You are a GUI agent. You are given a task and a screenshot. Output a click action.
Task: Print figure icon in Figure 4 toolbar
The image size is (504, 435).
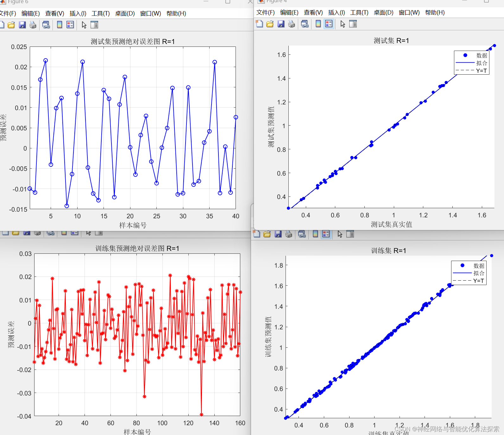coord(292,24)
